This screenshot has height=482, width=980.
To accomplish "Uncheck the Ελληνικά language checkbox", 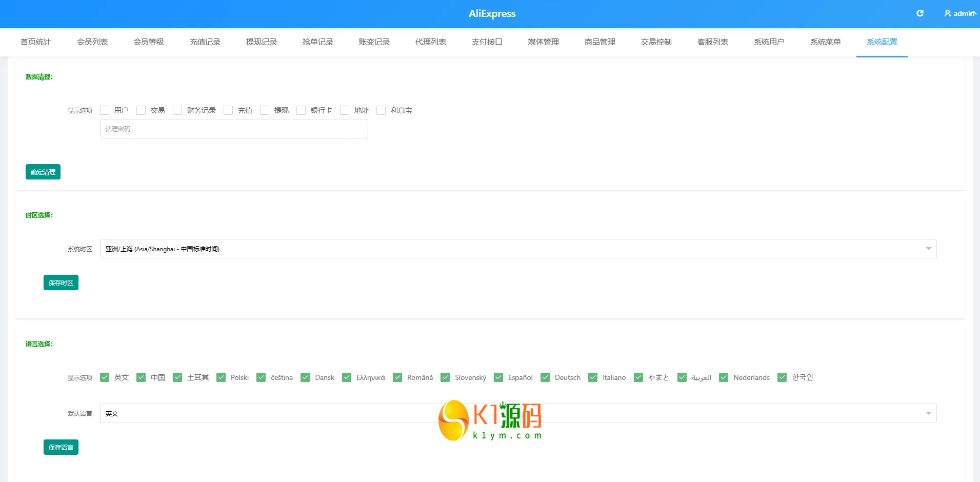I will click(347, 377).
